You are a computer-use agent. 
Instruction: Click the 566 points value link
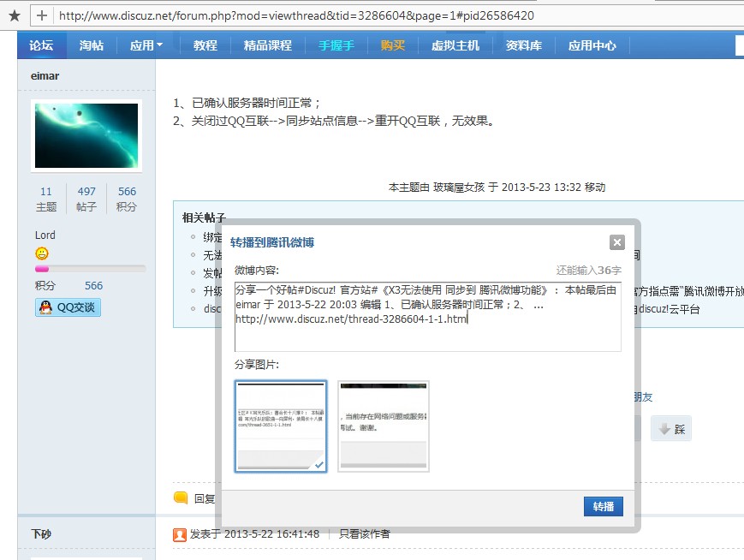click(93, 286)
